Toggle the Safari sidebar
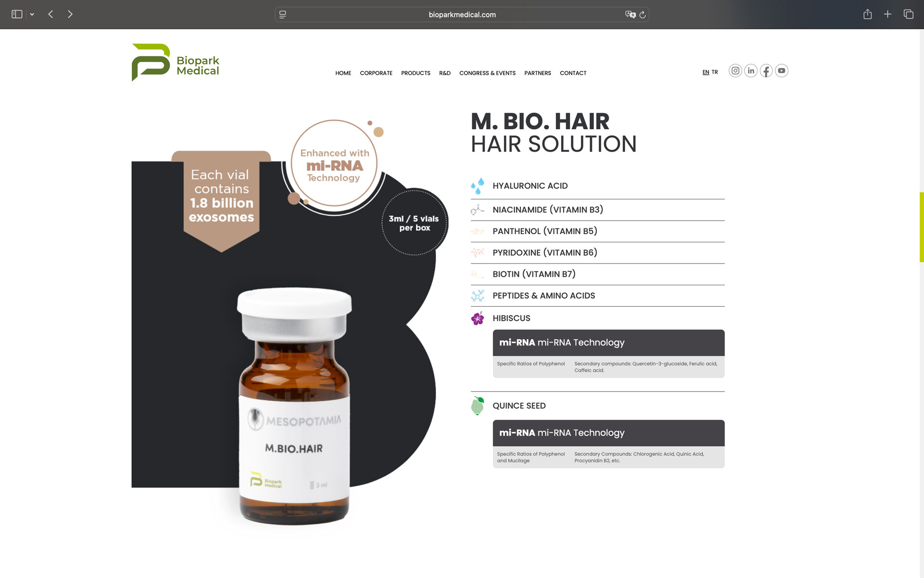 click(17, 14)
